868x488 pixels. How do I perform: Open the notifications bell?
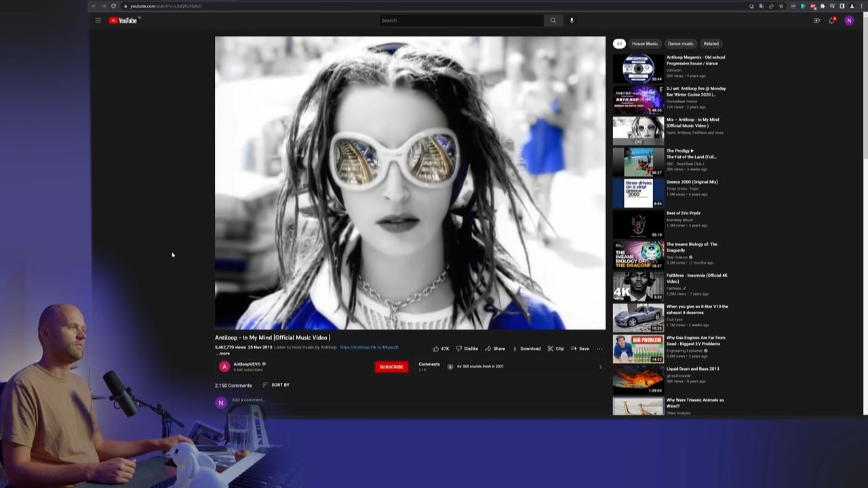point(832,20)
